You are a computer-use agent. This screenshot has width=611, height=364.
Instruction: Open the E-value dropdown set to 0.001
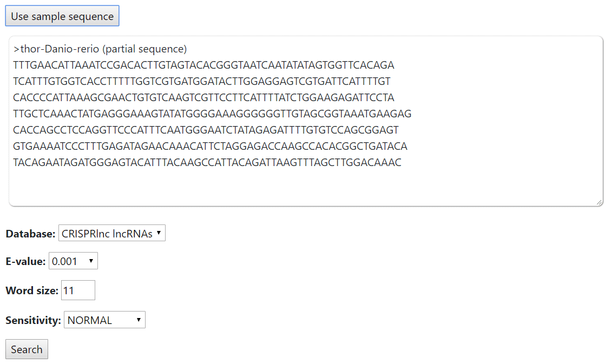(x=73, y=261)
